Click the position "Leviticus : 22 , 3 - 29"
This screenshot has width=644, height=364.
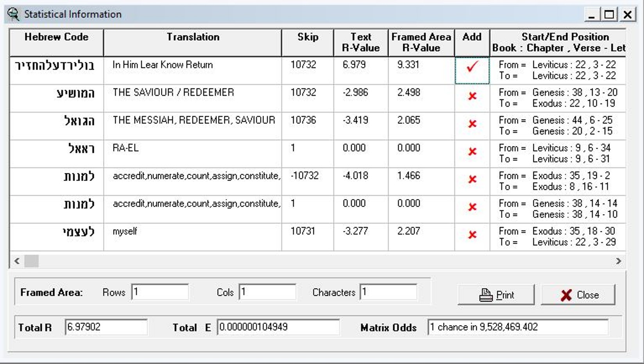point(574,242)
